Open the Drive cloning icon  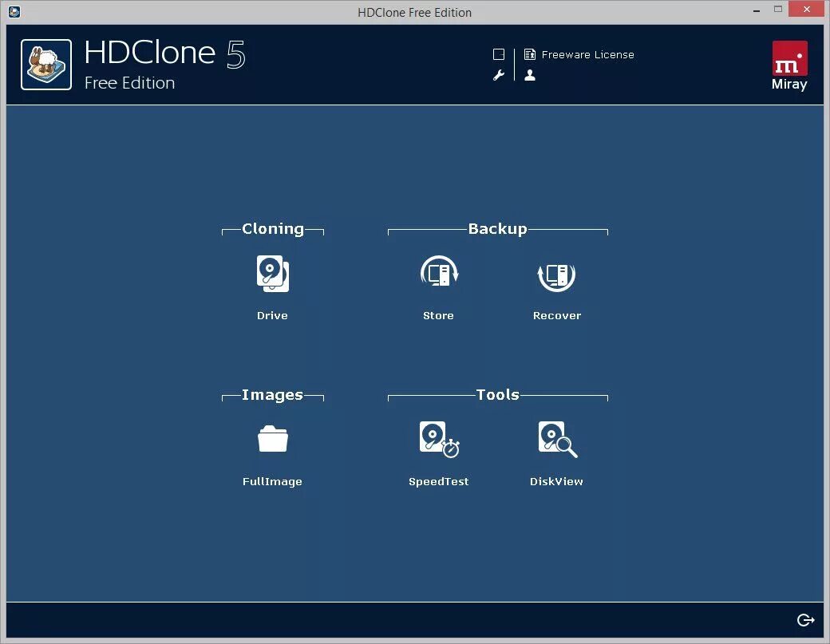click(273, 274)
